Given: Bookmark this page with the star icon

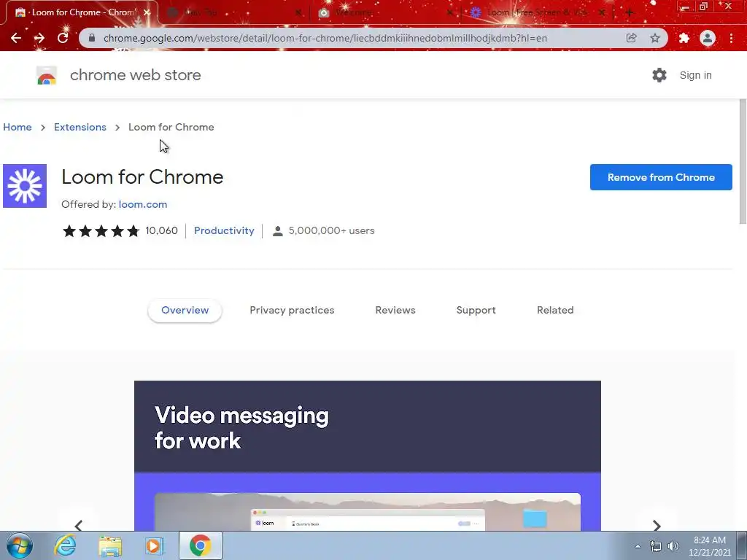Looking at the screenshot, I should [655, 38].
